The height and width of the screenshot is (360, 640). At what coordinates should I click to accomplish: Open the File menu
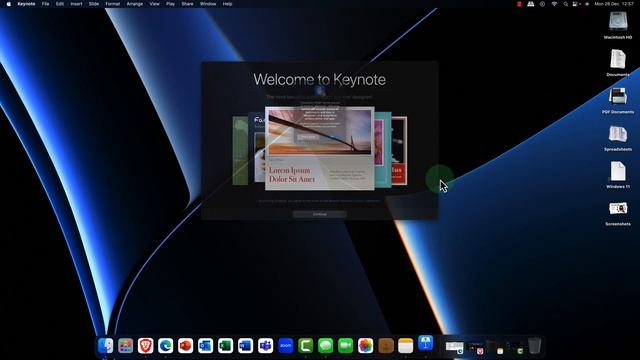point(45,4)
